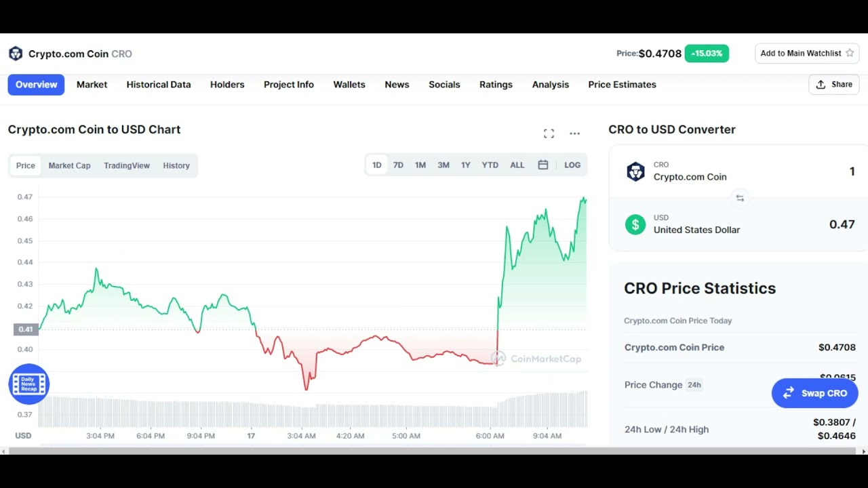The width and height of the screenshot is (868, 488).
Task: Click the CRO amount input field
Action: (x=814, y=171)
